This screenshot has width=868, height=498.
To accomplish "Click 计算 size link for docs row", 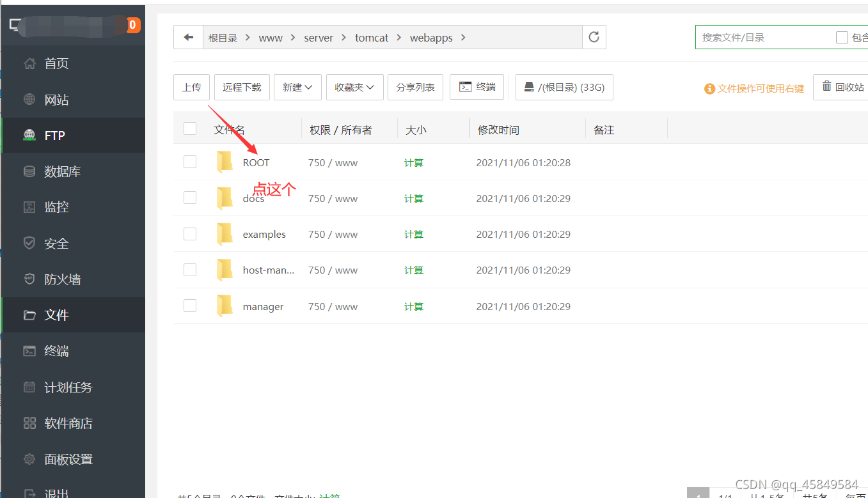I will (414, 198).
